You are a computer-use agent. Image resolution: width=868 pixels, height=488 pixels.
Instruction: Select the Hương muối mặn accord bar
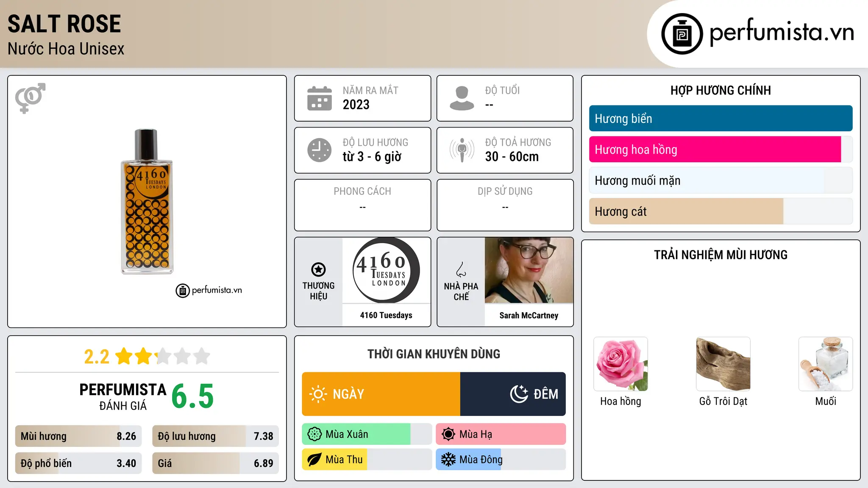click(721, 180)
